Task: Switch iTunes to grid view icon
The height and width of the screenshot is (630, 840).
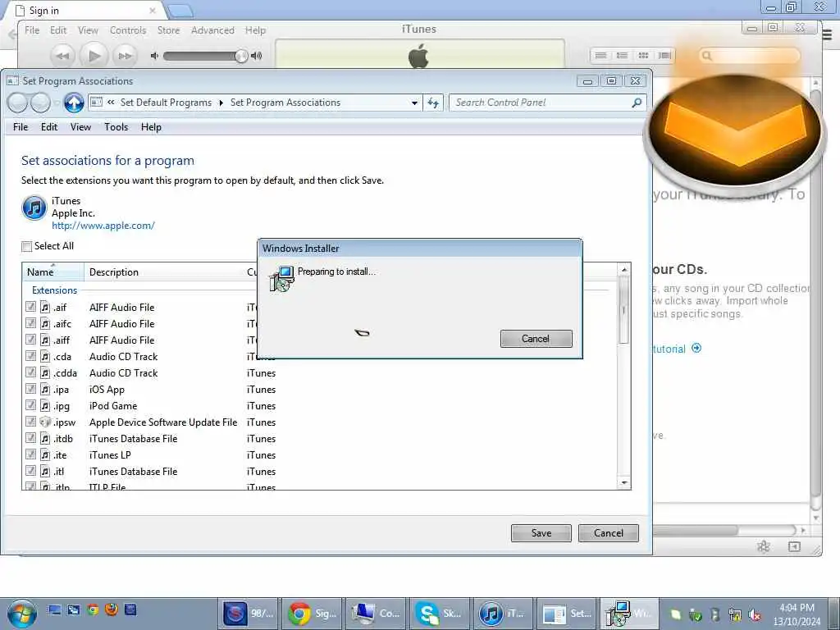Action: [x=643, y=56]
